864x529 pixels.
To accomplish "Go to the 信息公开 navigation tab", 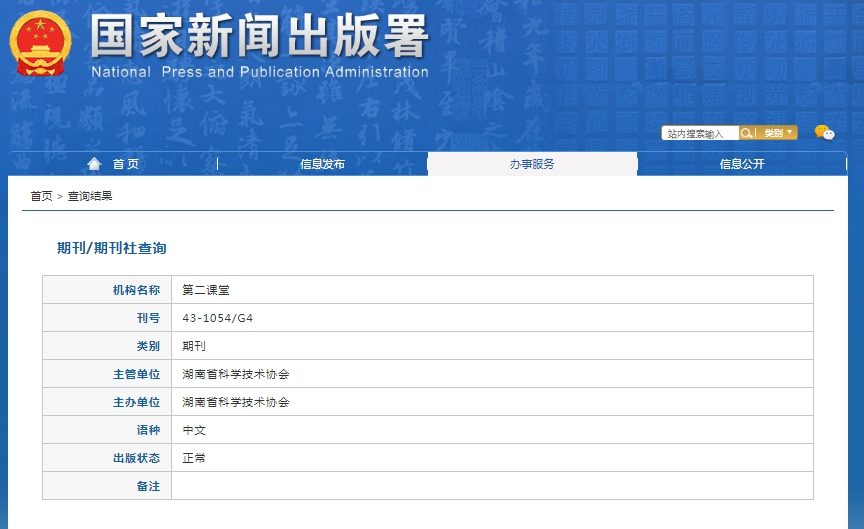I will pyautogui.click(x=741, y=164).
